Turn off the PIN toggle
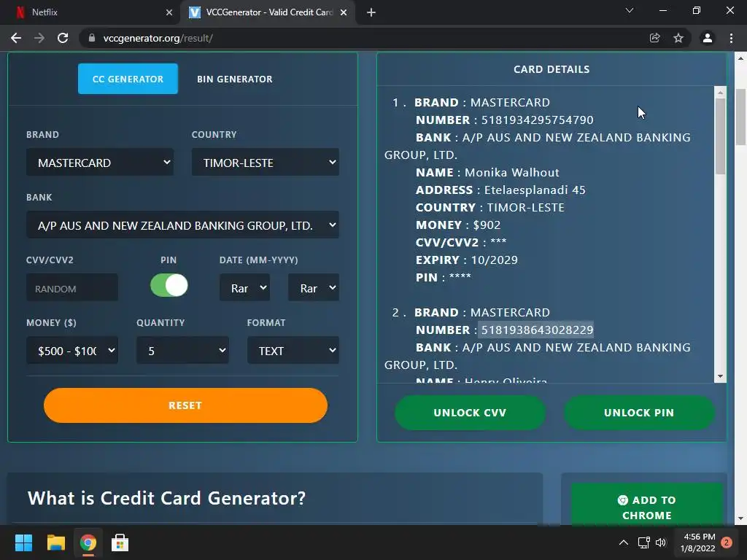The image size is (747, 560). [x=169, y=285]
